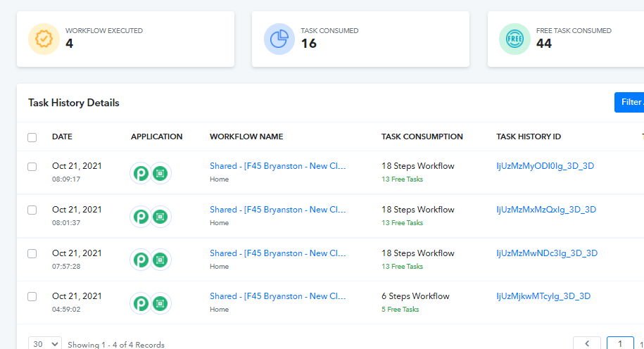Viewport: 644px width, 349px height.
Task: Click the Pabbly app icon in the 07:57:28 row
Action: pos(141,260)
